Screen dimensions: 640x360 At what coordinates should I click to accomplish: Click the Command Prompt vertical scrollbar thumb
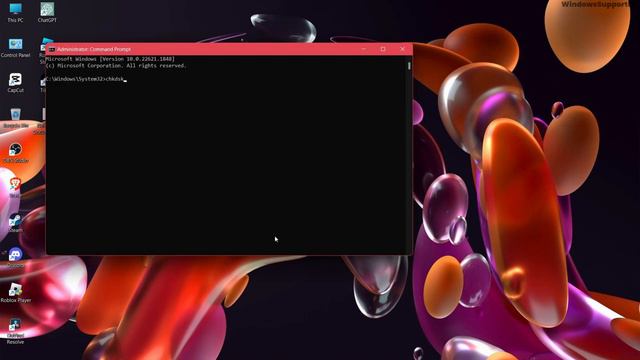(x=409, y=66)
